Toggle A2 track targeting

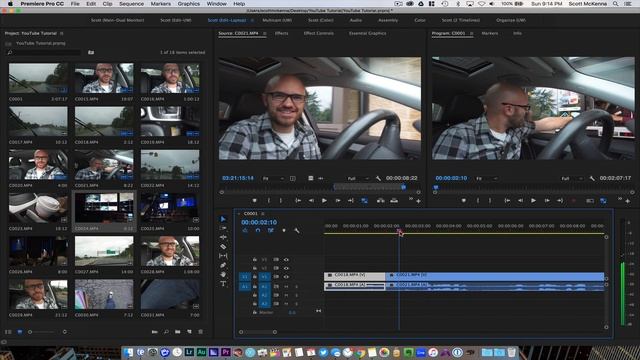[x=264, y=295]
